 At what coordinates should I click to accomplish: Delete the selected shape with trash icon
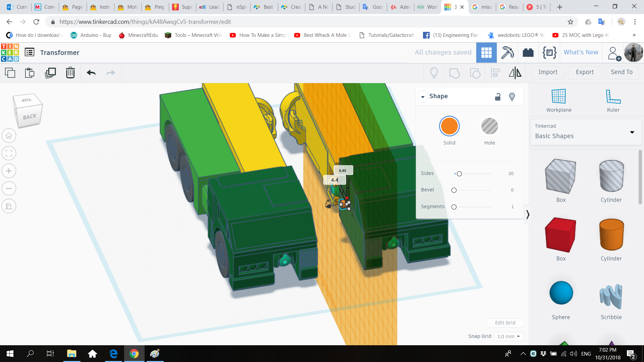coord(70,72)
